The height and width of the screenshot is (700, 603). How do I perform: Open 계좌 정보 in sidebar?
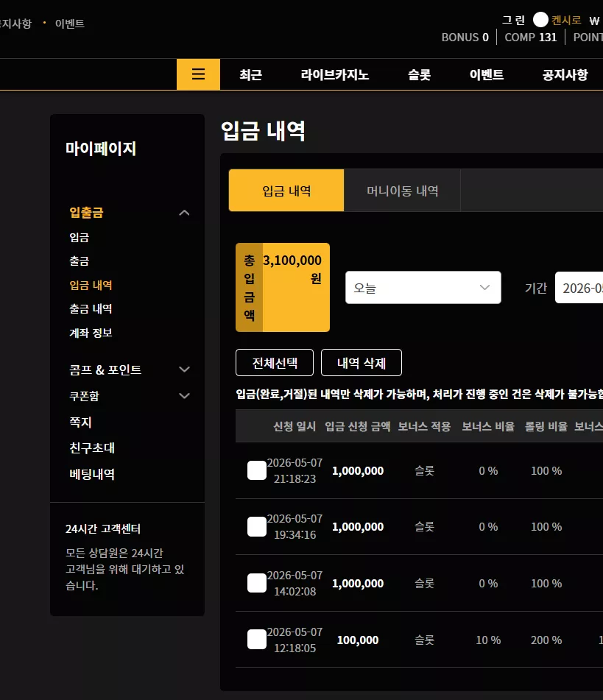91,333
